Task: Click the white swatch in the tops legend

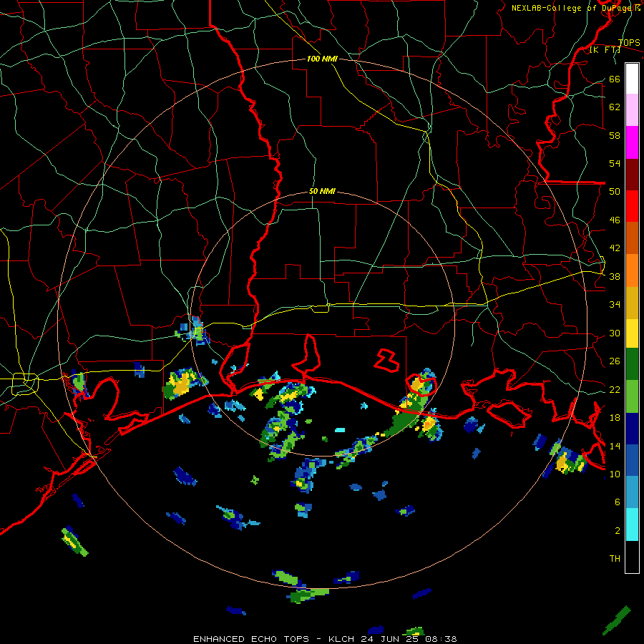Action: click(x=632, y=79)
